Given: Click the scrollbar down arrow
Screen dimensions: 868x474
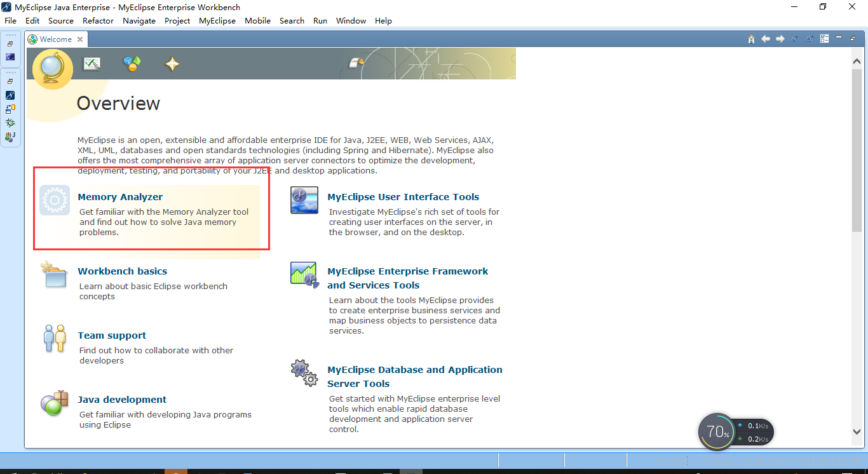Looking at the screenshot, I should pos(857,431).
